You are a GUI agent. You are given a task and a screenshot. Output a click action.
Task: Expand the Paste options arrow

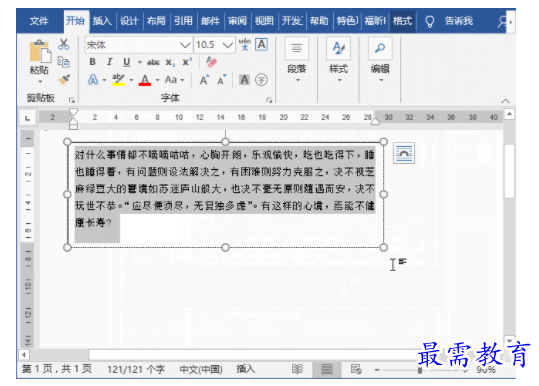click(x=40, y=82)
